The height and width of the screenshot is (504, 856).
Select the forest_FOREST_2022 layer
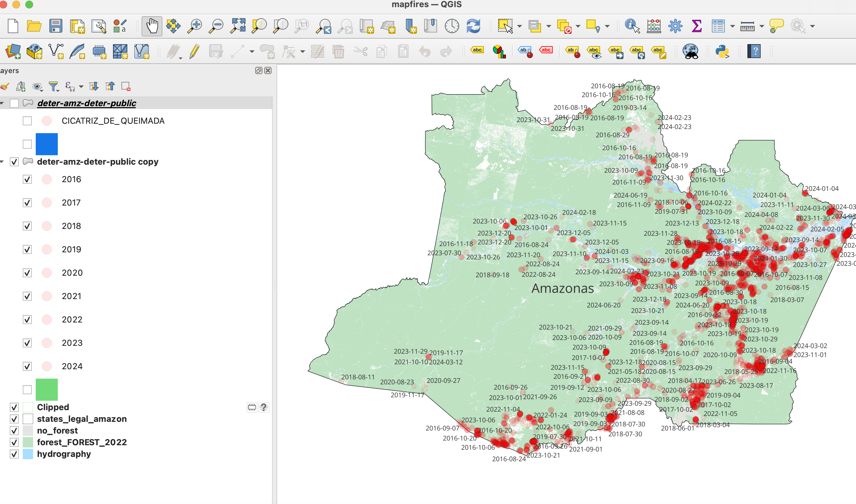tap(82, 442)
